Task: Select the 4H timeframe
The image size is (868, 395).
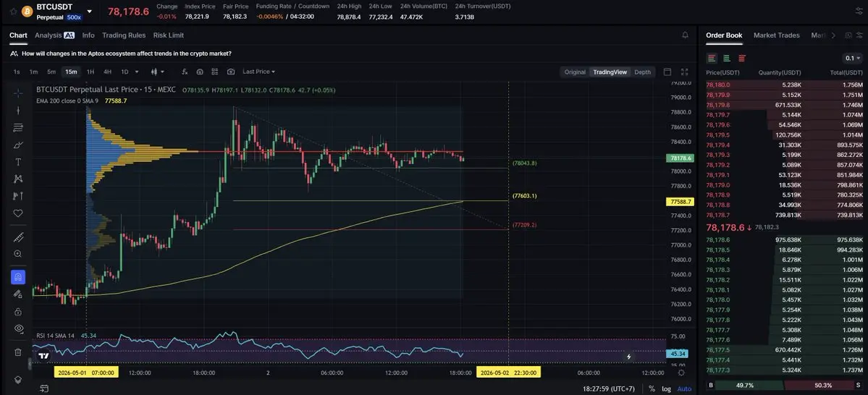Action: click(x=107, y=72)
